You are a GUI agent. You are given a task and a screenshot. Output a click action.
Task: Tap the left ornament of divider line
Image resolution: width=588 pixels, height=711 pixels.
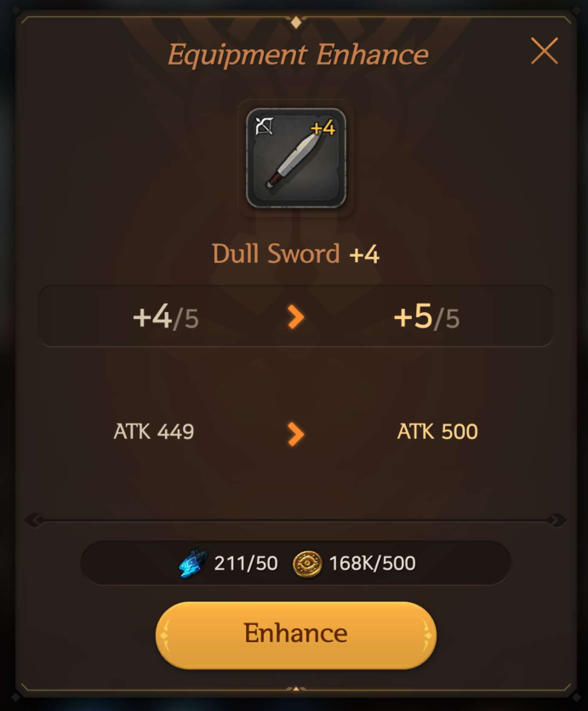[x=36, y=520]
